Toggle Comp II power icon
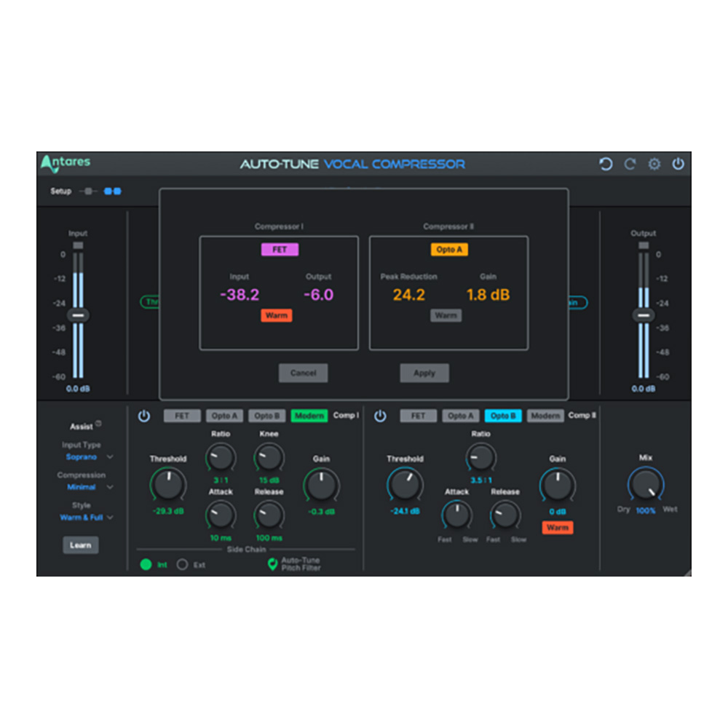 380,416
